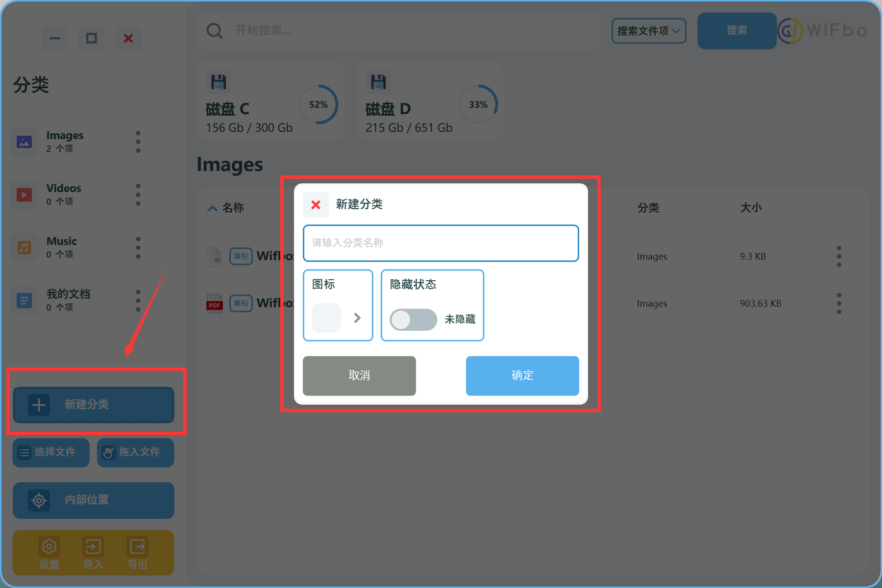Select the Music category icon
The height and width of the screenshot is (588, 882).
click(24, 248)
